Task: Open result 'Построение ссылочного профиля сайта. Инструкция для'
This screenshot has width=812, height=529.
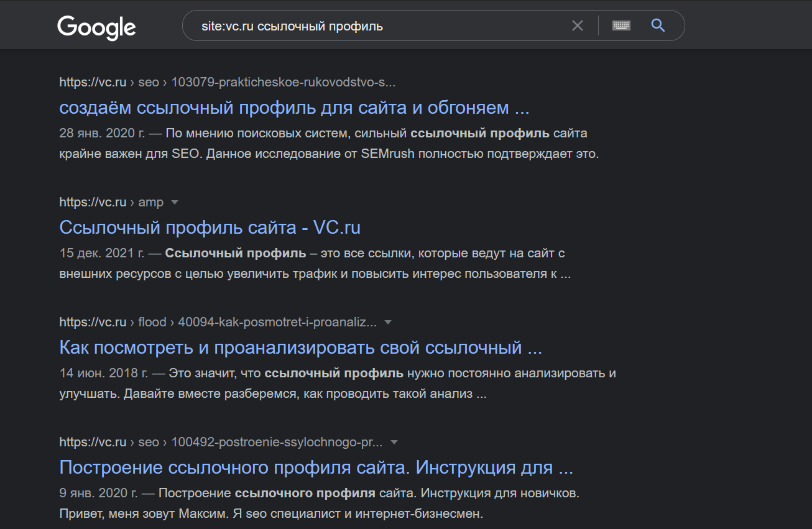Action: tap(316, 467)
